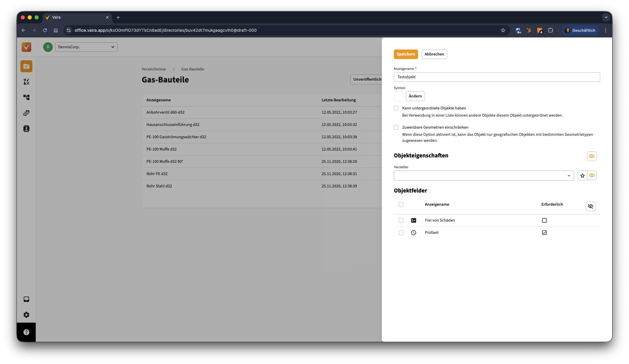Open settings gear in sidebar
Screen dimensions: 629x364
(x=26, y=315)
